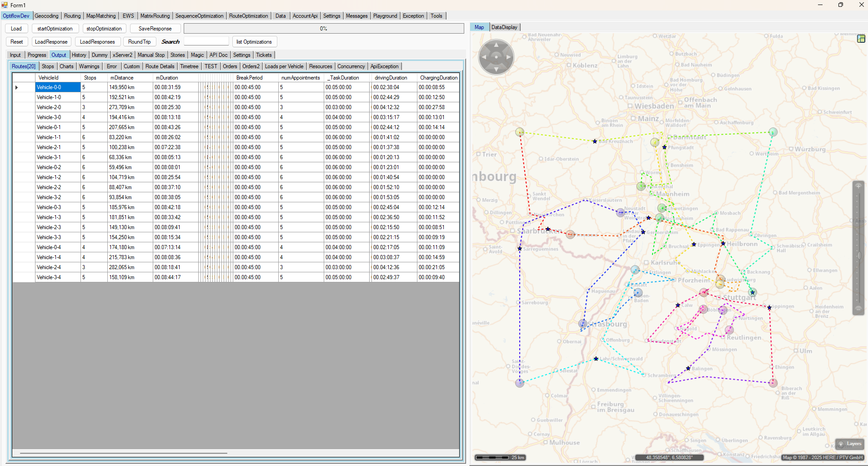Image resolution: width=868 pixels, height=466 pixels.
Task: Pan the map right using navigation pad
Action: [508, 57]
